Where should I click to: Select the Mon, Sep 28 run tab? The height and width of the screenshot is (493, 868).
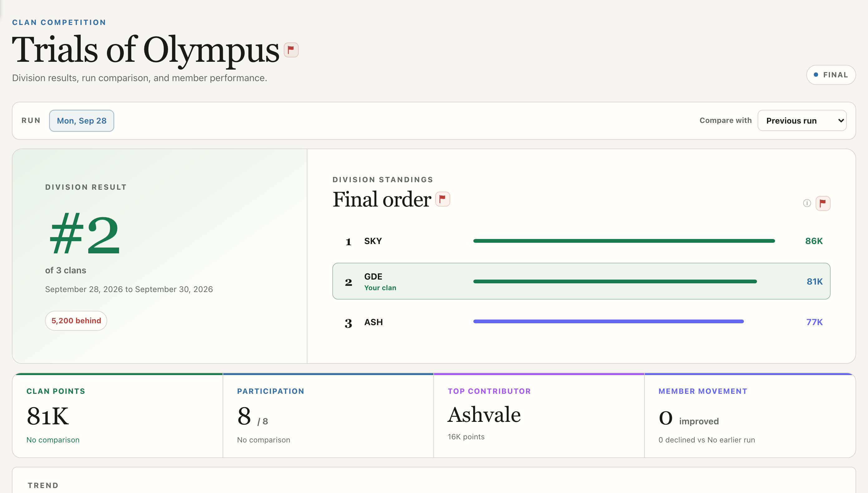tap(81, 120)
